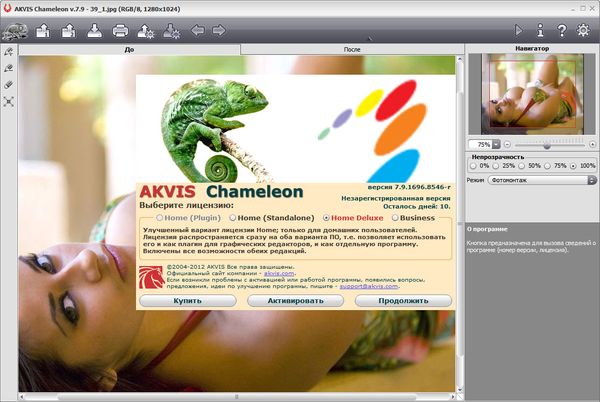Screen dimensions: 600x402
Task: Click the right arrow redo icon
Action: click(x=219, y=30)
